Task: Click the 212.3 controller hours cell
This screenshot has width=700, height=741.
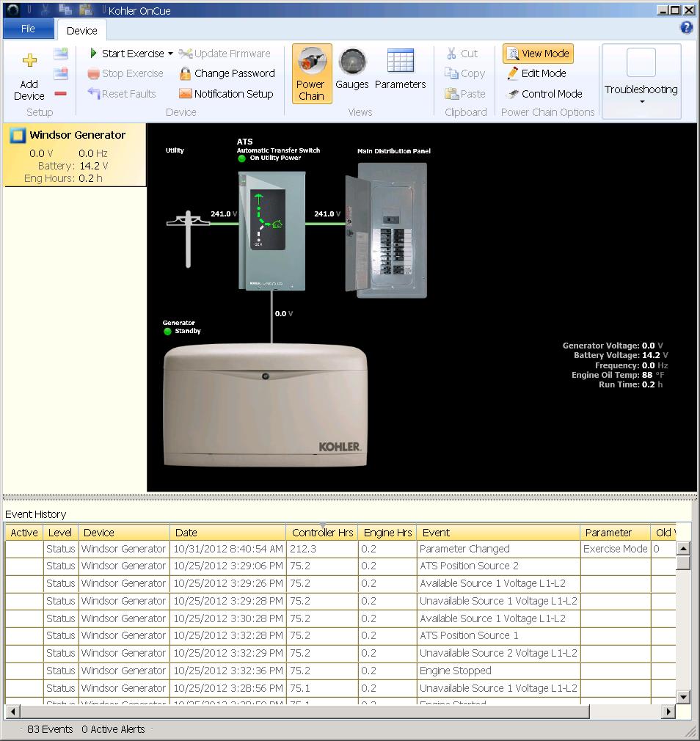Action: click(x=322, y=549)
